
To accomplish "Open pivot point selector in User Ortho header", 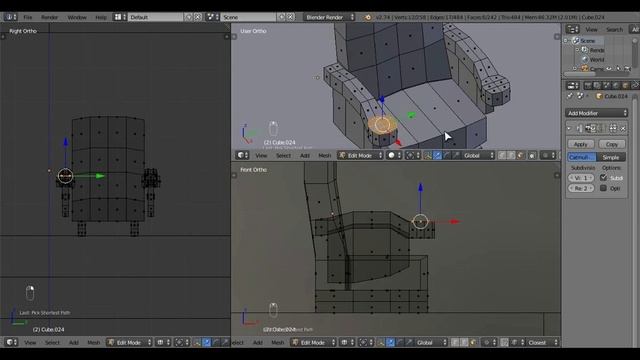I will [412, 156].
